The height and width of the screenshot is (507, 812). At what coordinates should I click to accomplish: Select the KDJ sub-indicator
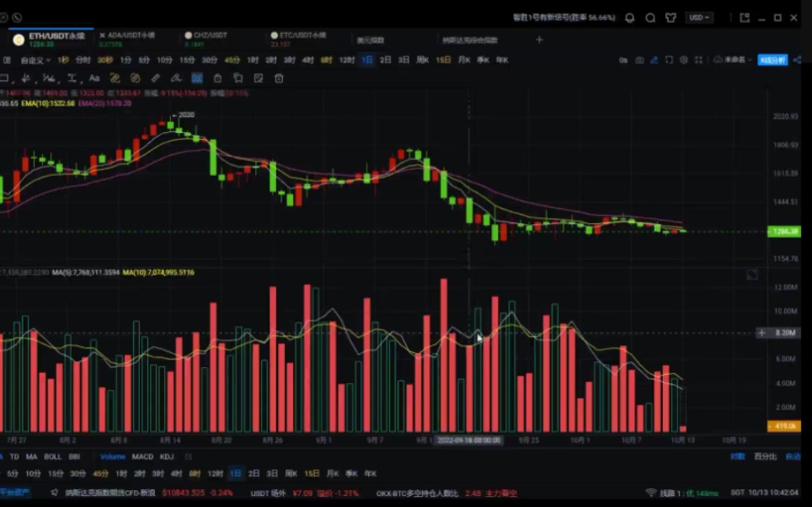coord(167,456)
